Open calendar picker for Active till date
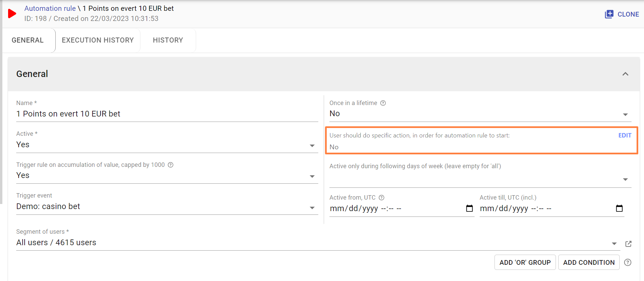 tap(619, 208)
